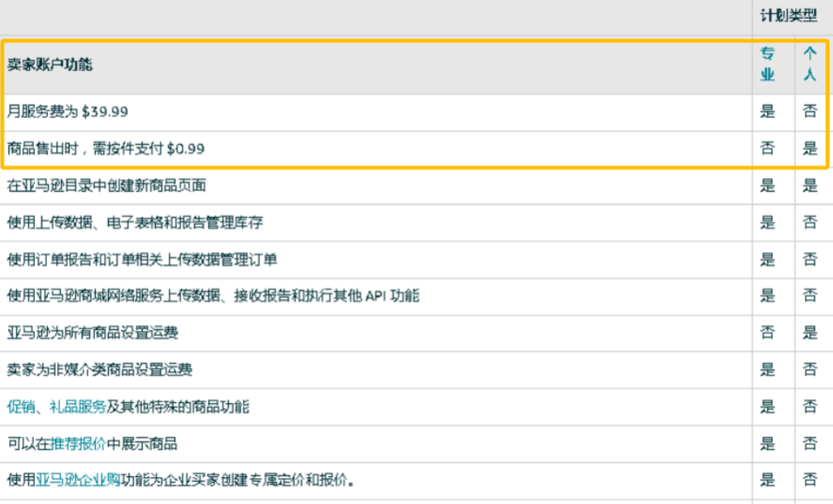The width and height of the screenshot is (833, 504).
Task: Click the text 及其他特殊的商品功能
Action: click(x=177, y=407)
